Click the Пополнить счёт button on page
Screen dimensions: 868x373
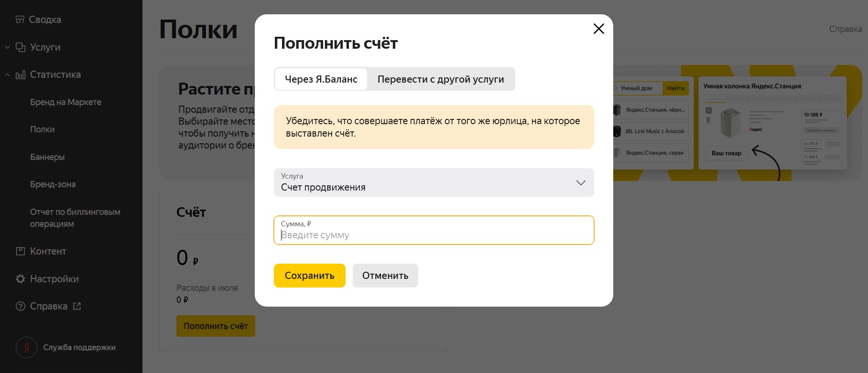[216, 326]
